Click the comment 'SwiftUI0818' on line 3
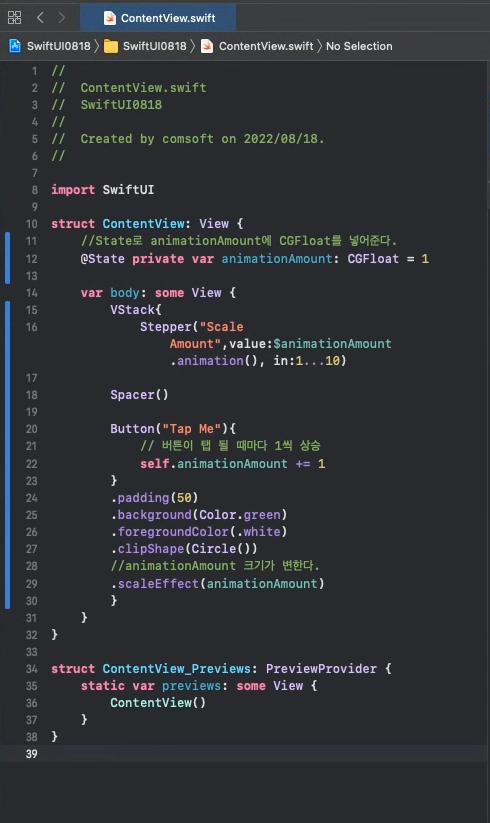 [121, 104]
